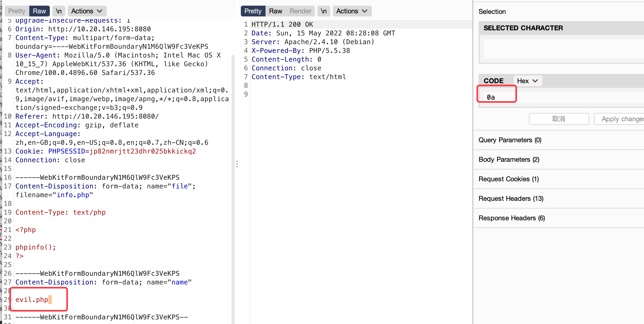Expand Query Parameters (0) section
Image resolution: width=644 pixels, height=324 pixels.
[x=510, y=140]
